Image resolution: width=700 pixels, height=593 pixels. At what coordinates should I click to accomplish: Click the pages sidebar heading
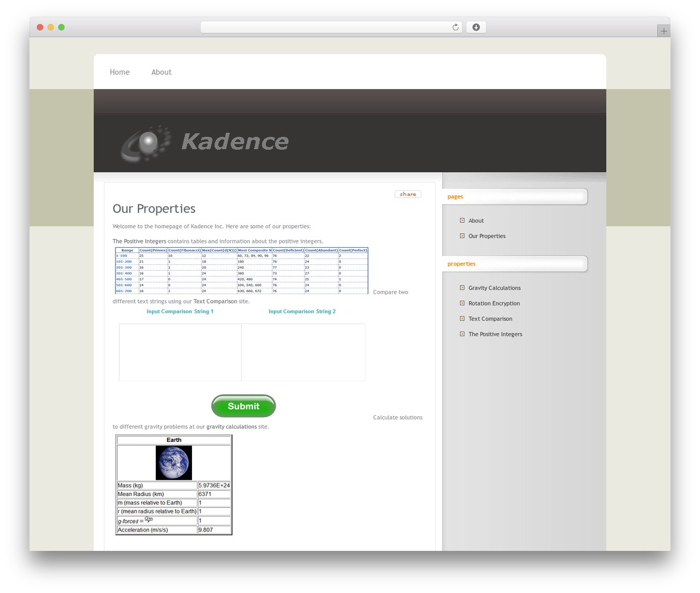(x=455, y=197)
